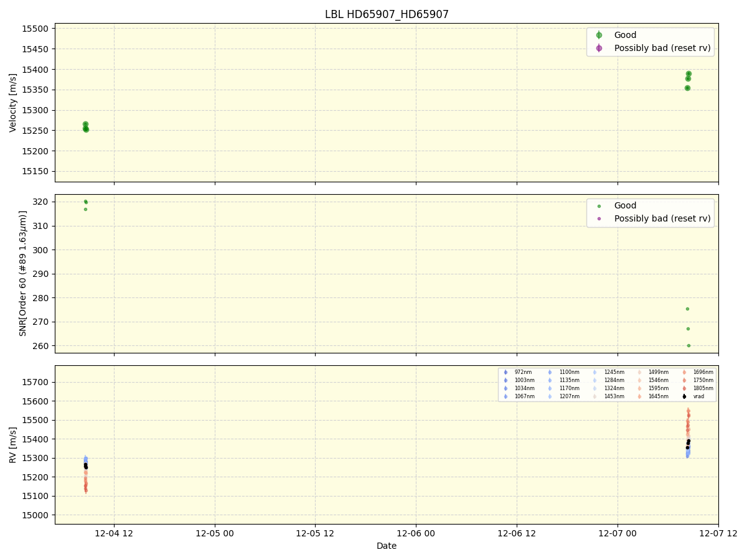
Task: Click the 1453nm legend marker
Action: point(595,396)
